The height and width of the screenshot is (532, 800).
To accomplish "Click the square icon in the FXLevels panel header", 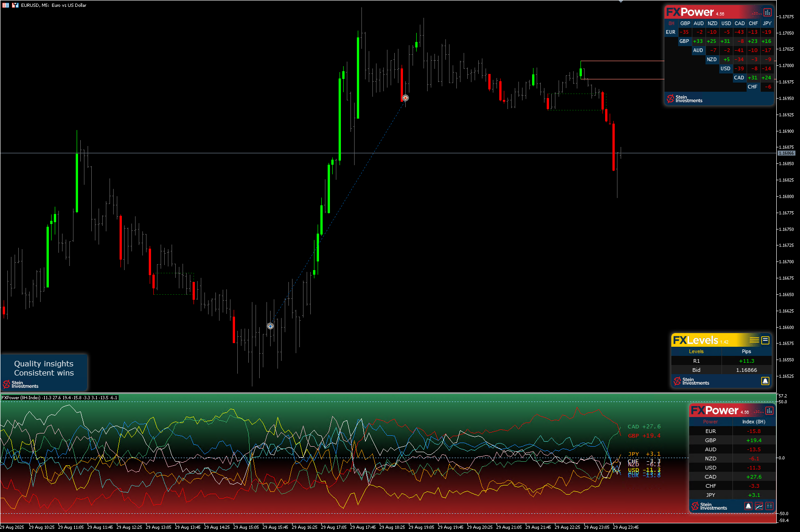I will coord(765,340).
